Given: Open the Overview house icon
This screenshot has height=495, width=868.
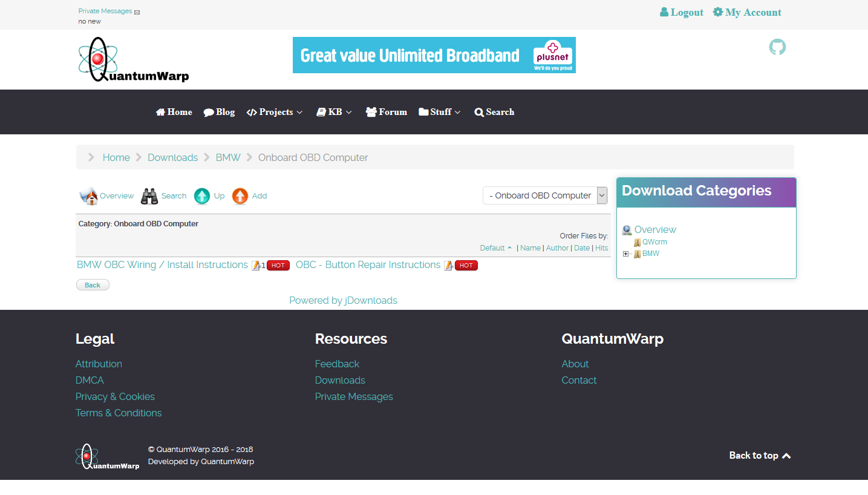Looking at the screenshot, I should pyautogui.click(x=88, y=196).
